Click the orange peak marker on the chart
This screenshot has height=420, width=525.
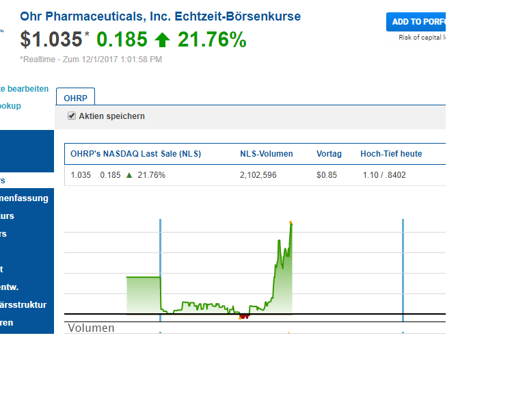click(291, 222)
